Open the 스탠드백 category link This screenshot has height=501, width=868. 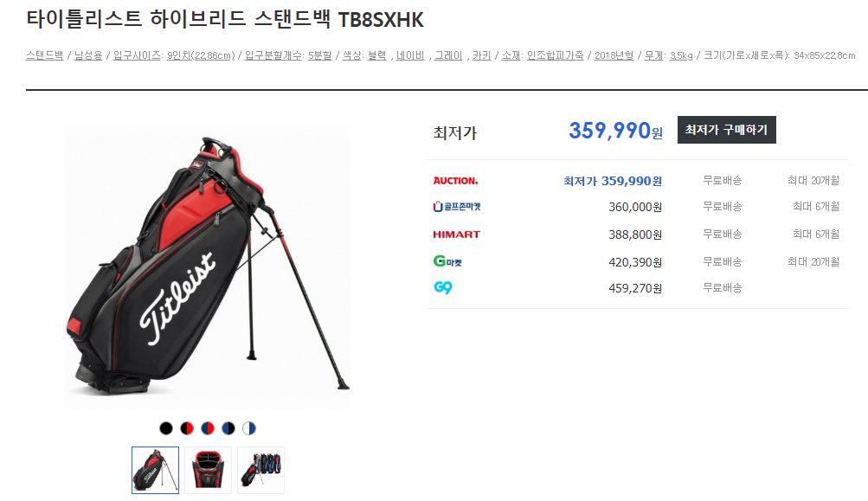coord(44,55)
